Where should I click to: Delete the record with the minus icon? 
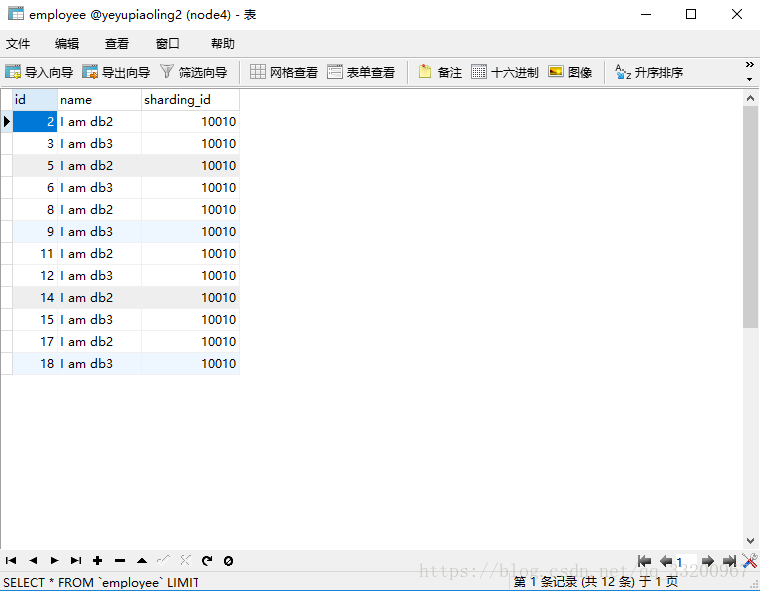tap(120, 561)
